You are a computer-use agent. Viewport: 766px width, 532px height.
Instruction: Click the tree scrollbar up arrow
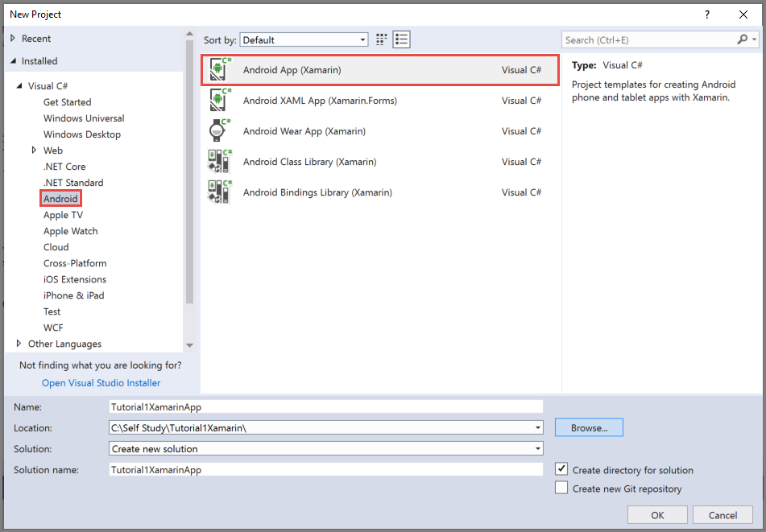(189, 34)
